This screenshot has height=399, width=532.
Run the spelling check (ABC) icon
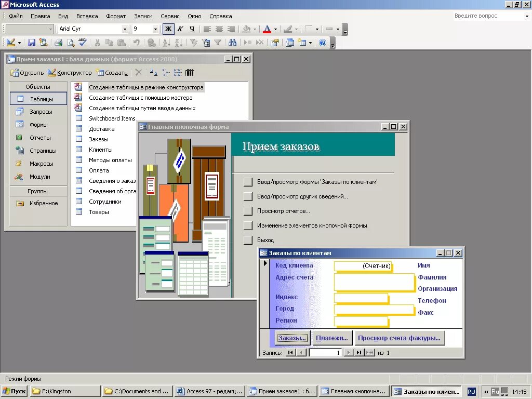82,43
